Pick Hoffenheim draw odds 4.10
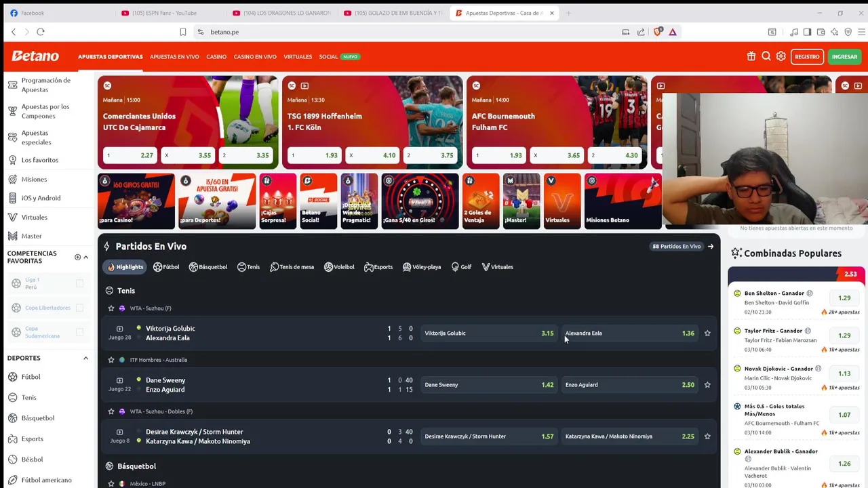This screenshot has width=868, height=488. [372, 155]
